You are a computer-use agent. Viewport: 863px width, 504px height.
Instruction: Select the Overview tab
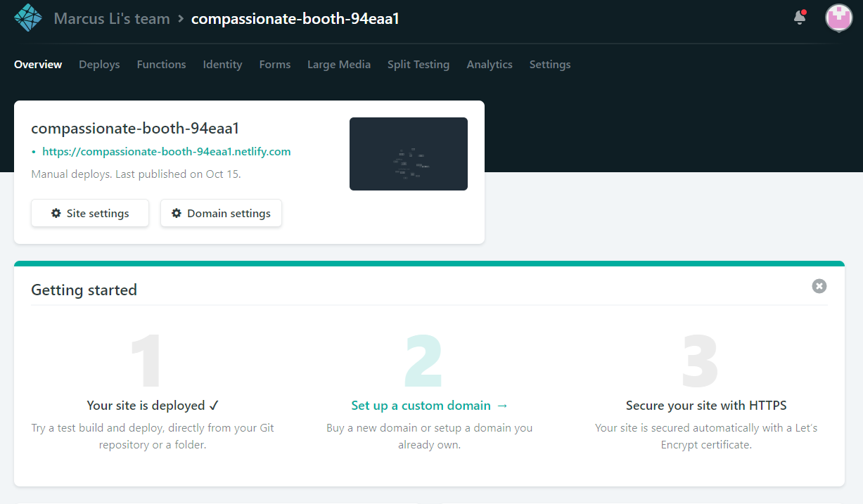point(38,65)
